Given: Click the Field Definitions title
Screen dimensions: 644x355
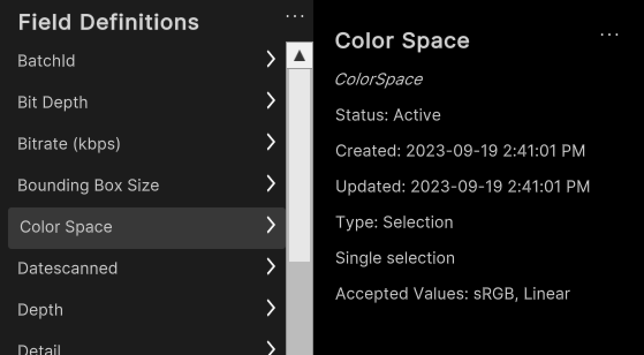Looking at the screenshot, I should (108, 22).
